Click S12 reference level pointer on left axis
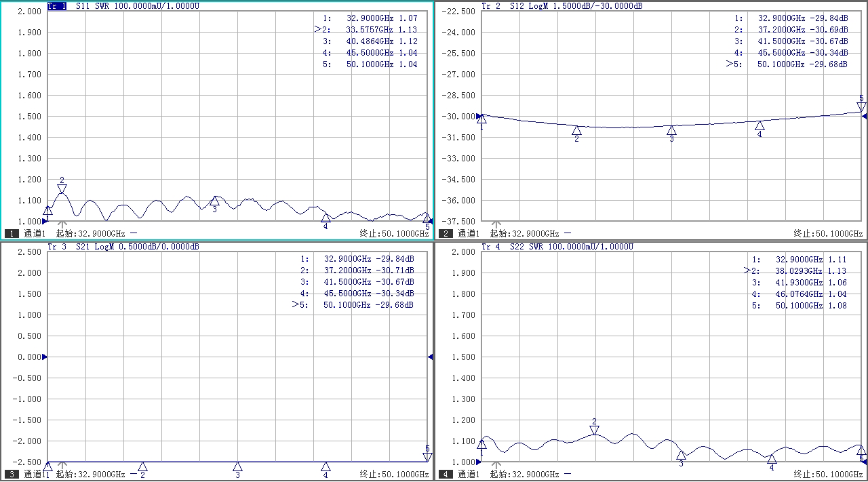 coord(479,117)
